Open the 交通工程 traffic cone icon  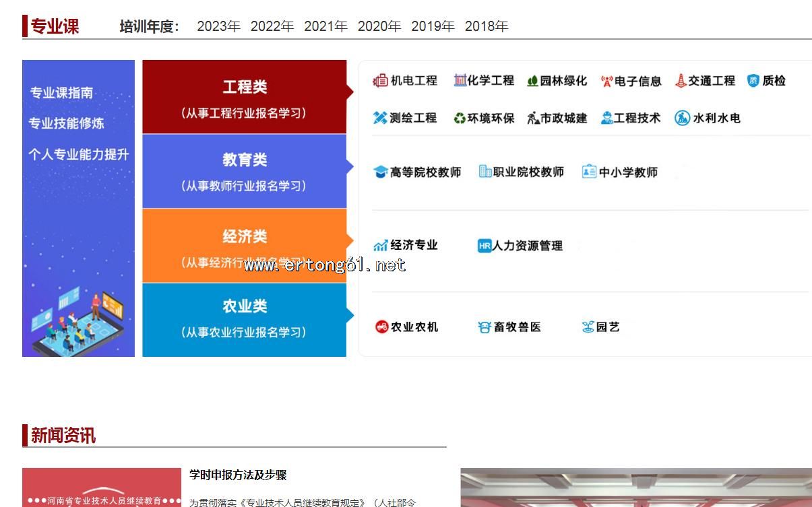[x=681, y=81]
